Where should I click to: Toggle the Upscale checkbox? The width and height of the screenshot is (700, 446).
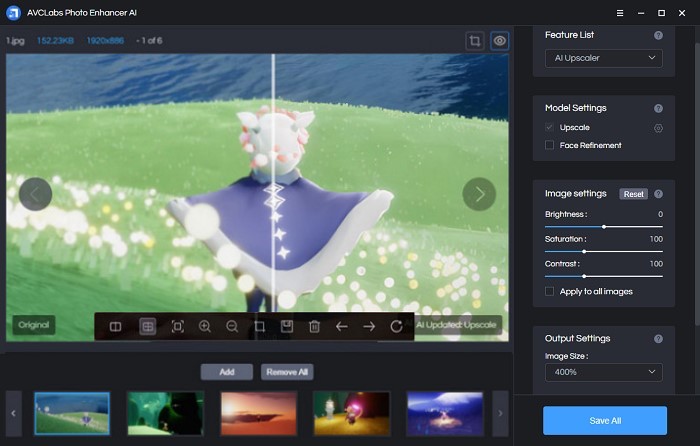pos(550,128)
